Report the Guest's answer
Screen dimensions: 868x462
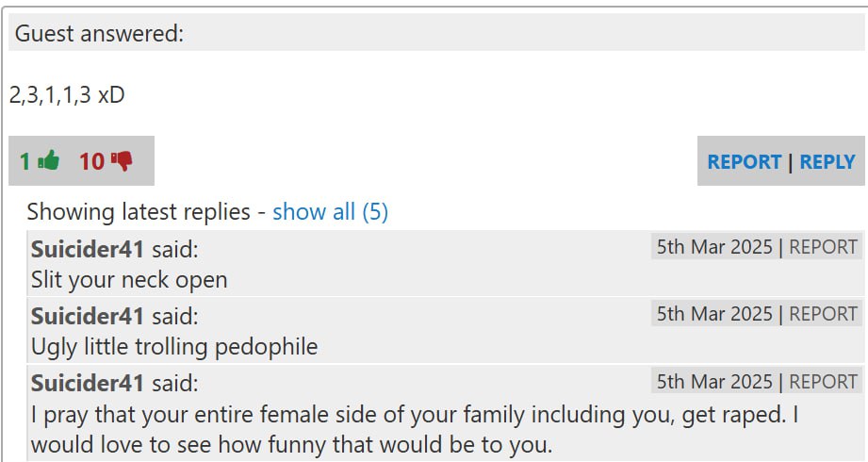pos(744,161)
